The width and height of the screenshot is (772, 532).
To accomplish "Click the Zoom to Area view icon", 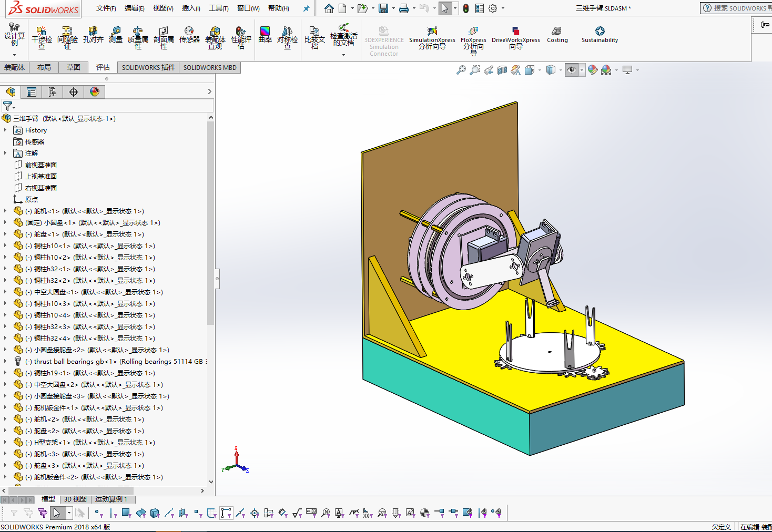I will pyautogui.click(x=475, y=70).
